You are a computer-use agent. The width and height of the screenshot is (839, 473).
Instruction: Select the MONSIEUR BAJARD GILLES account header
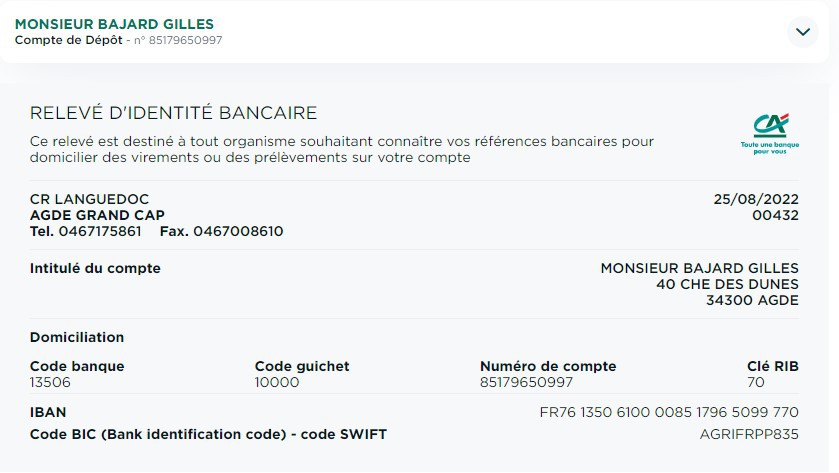pos(114,24)
